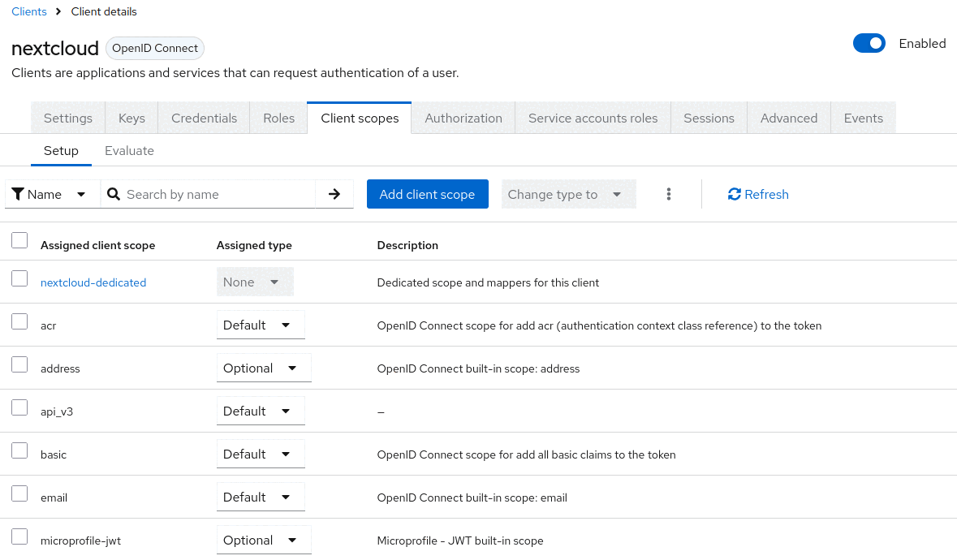Open the nextcloud-dedicated scope link

coord(93,282)
